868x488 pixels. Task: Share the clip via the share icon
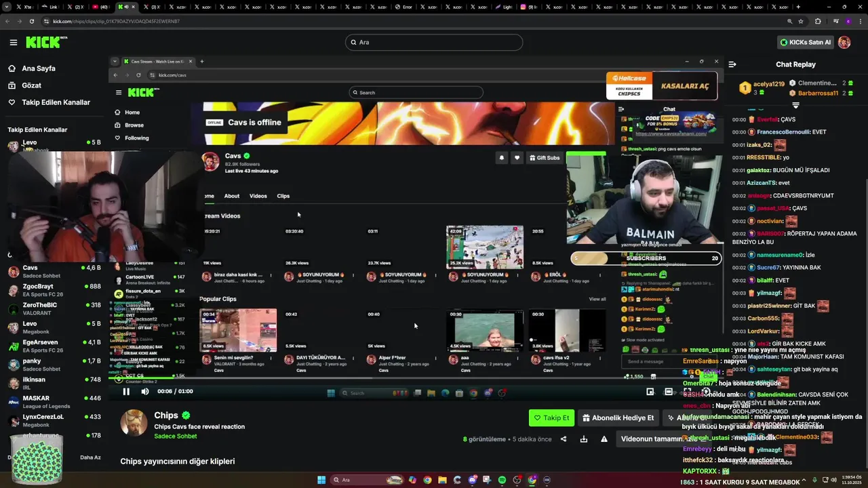click(563, 439)
